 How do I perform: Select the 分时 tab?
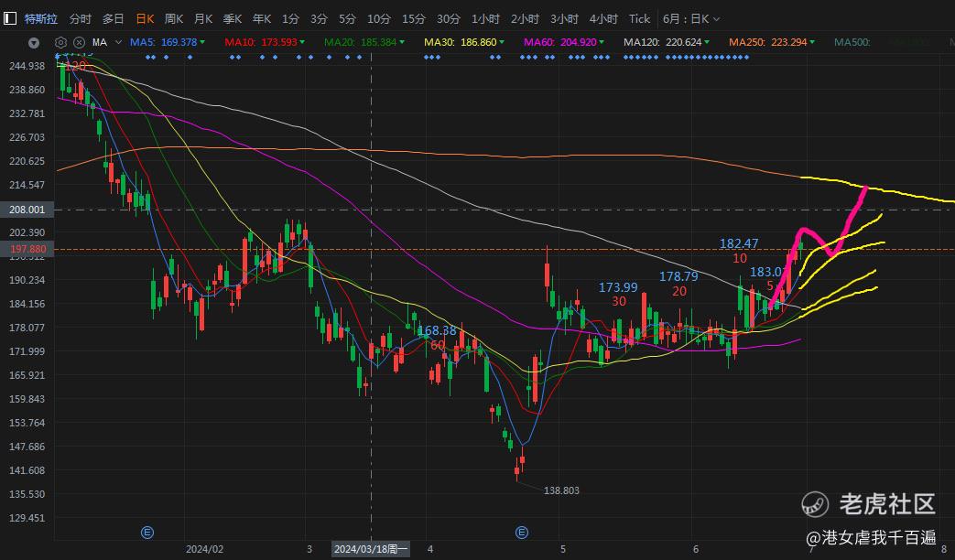point(81,19)
